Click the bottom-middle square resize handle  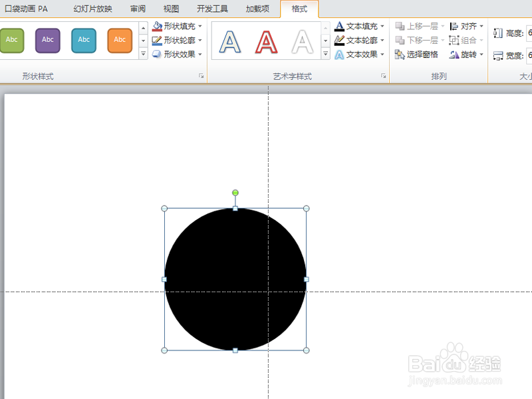coord(235,350)
